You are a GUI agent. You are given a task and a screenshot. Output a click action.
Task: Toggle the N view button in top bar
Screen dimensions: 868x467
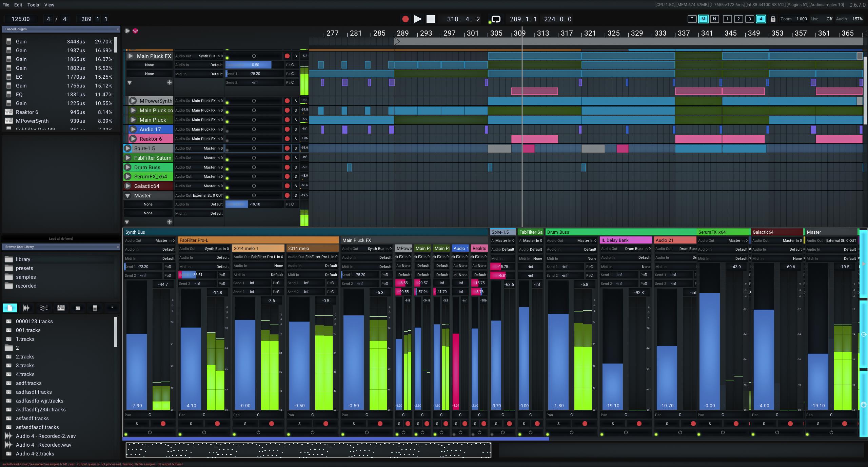click(714, 19)
